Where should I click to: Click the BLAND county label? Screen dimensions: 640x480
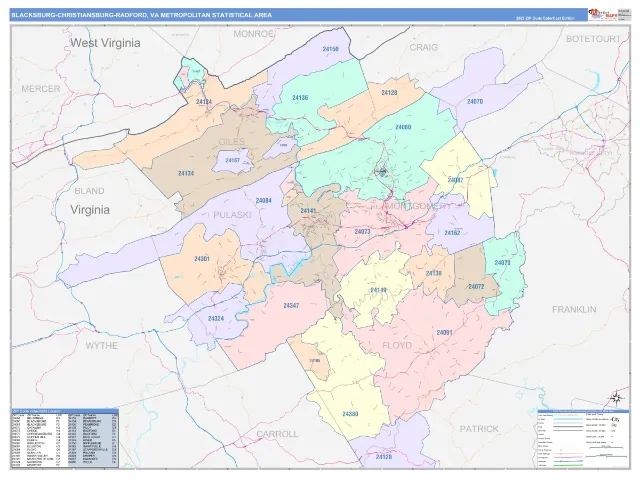click(89, 191)
